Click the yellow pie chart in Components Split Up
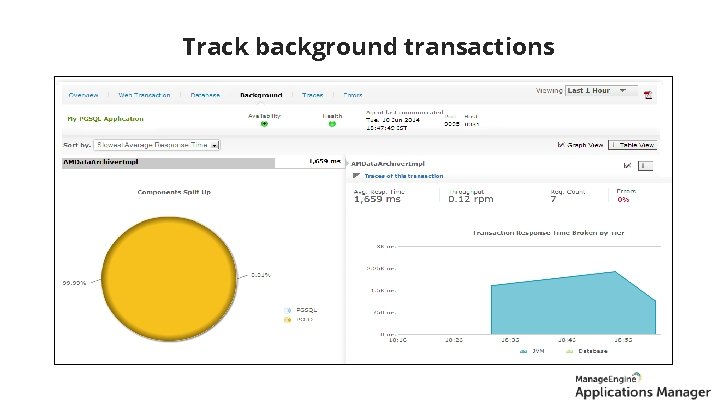720x405 pixels. (x=169, y=279)
